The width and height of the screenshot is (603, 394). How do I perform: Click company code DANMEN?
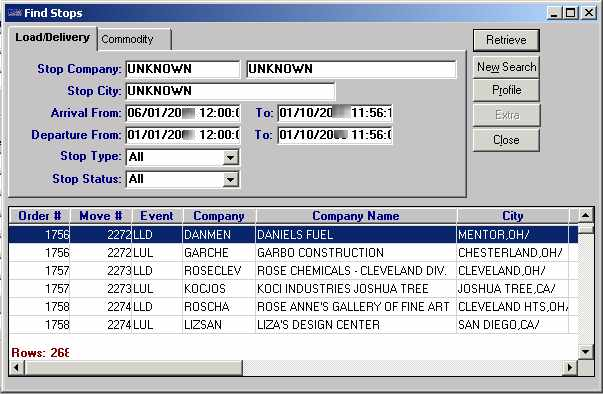click(207, 235)
